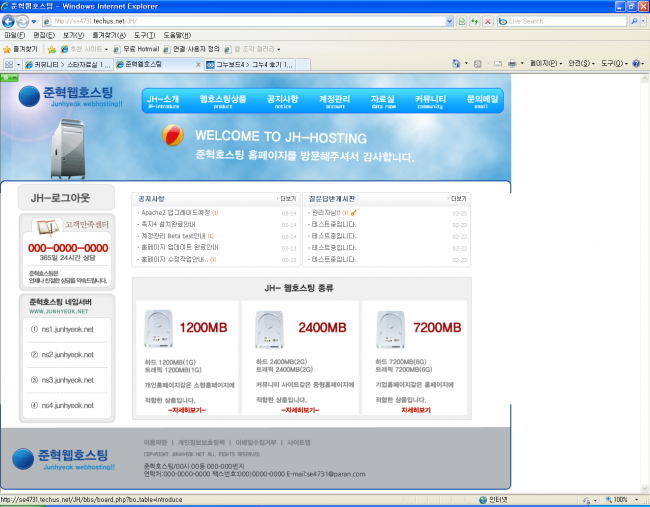650x507 pixels.
Task: Open the Apache2 업그레이드예정 notice
Action: (x=174, y=213)
